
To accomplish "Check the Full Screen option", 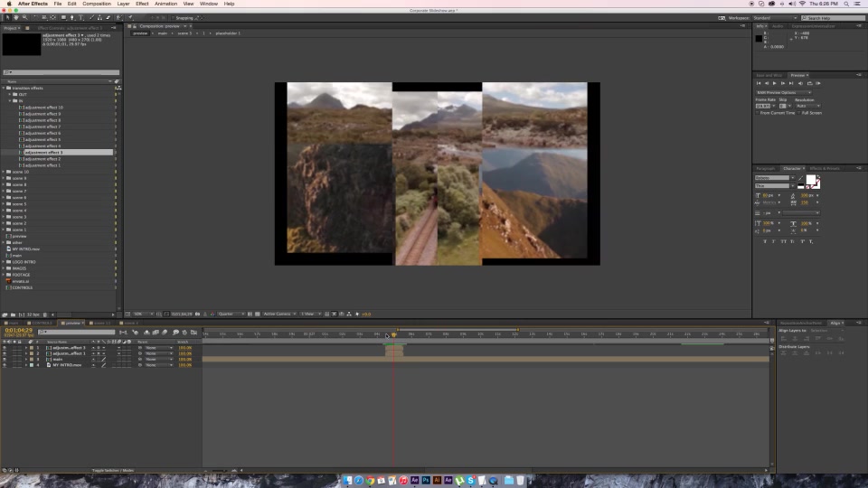I will click(798, 113).
